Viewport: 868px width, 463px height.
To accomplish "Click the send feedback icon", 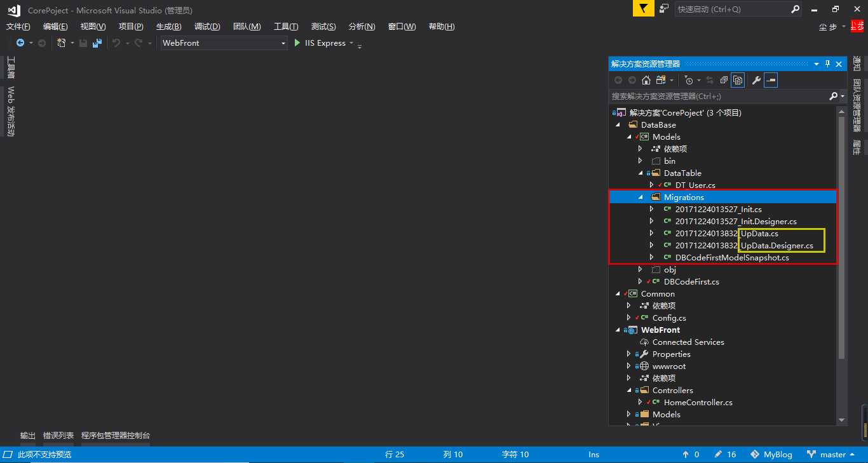I will click(664, 9).
